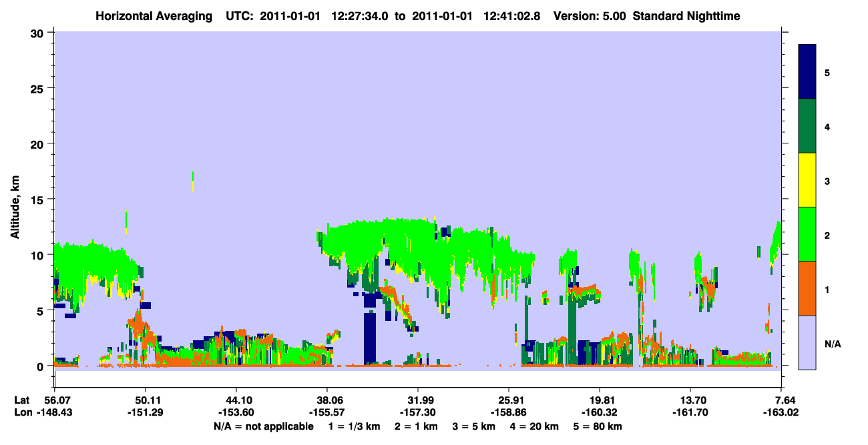Click the colorbar label '5'
Image resolution: width=868 pixels, height=445 pixels.
827,72
